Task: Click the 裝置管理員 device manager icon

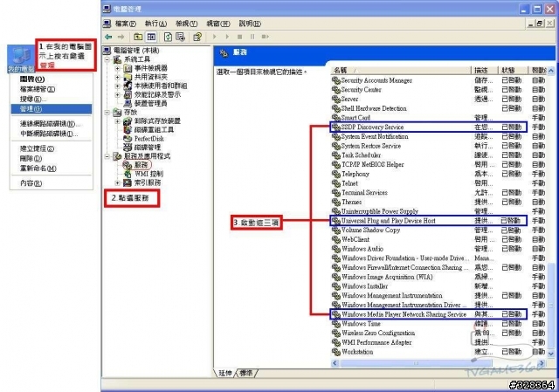Action: pos(128,103)
